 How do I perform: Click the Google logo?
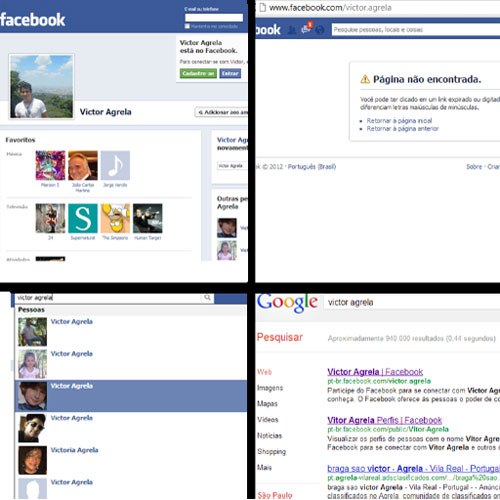[x=287, y=303]
